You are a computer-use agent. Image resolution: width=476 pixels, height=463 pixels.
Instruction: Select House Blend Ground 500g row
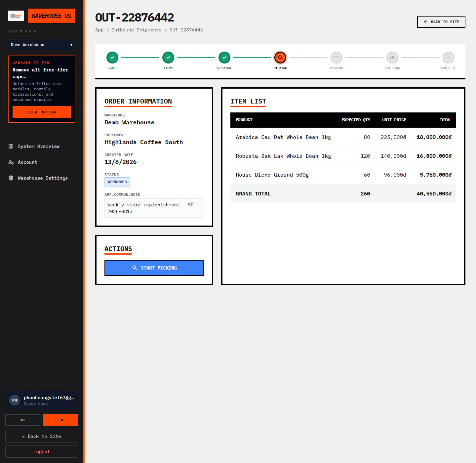point(343,175)
